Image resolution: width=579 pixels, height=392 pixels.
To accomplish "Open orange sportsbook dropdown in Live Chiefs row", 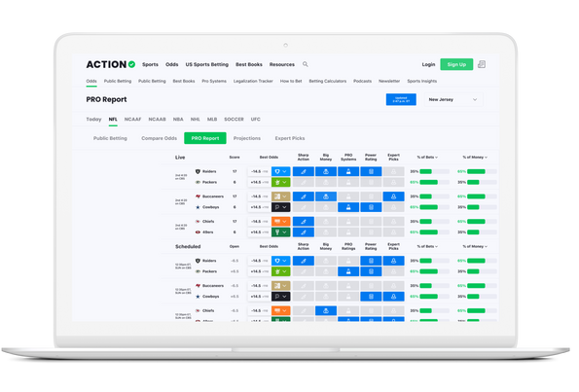I will 281,222.
